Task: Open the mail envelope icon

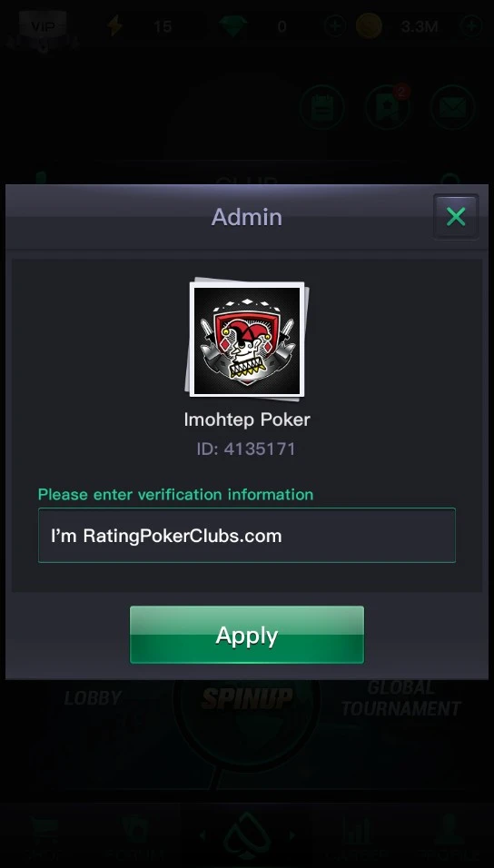Action: [452, 107]
